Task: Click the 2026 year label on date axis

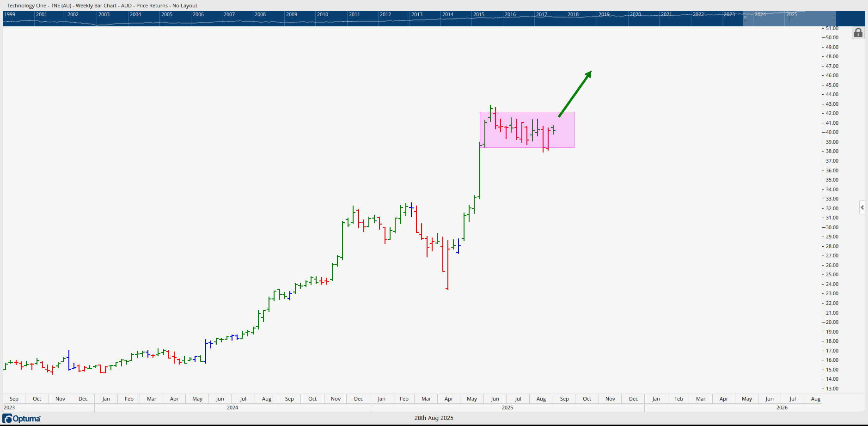Action: coord(782,408)
